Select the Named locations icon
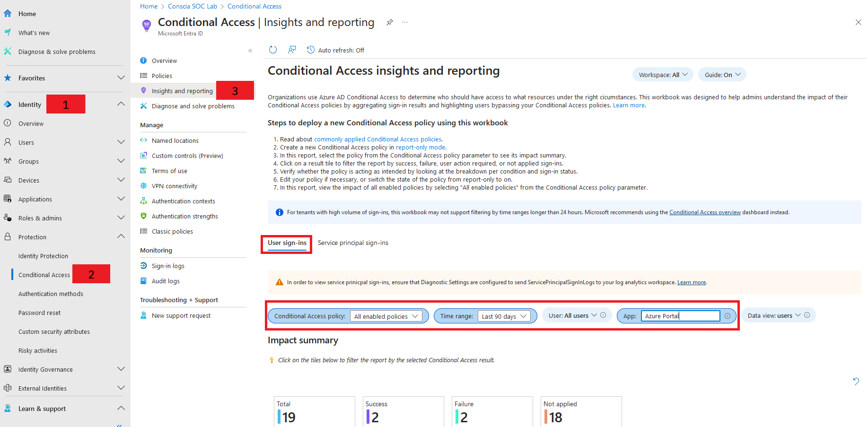This screenshot has height=427, width=868. point(144,140)
